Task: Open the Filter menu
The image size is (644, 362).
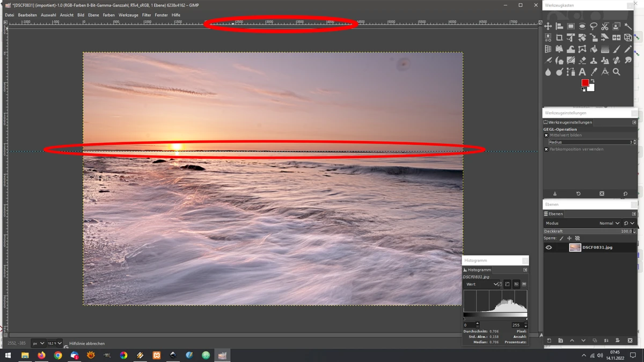Action: tap(147, 15)
